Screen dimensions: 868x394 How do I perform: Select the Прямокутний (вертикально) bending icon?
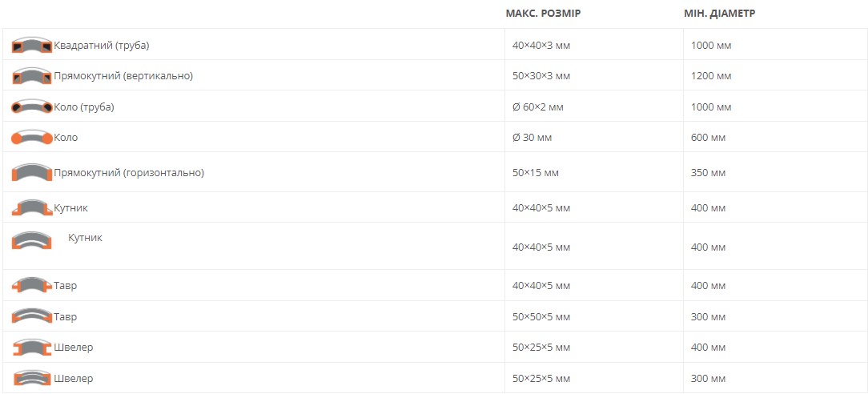32,76
